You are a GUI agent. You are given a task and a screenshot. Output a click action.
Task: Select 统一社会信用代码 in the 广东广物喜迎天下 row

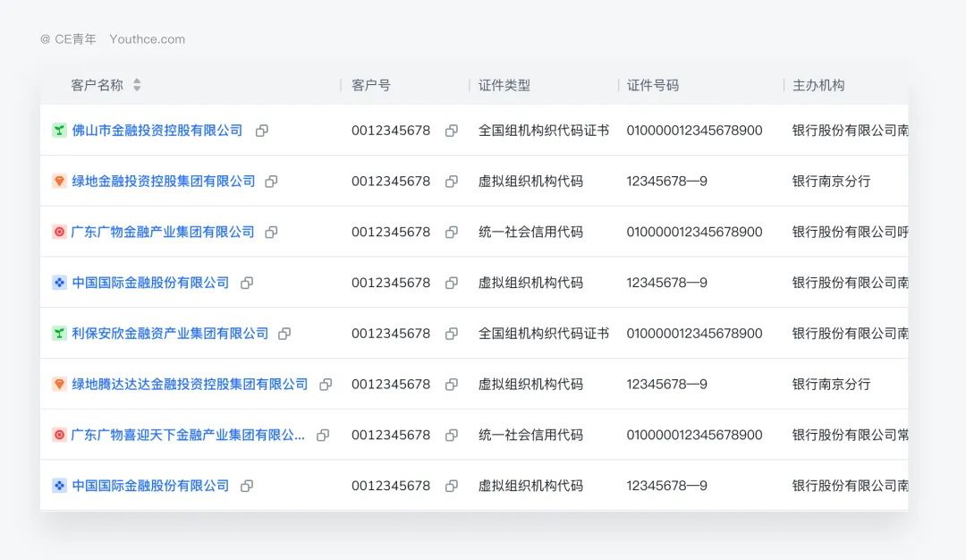530,435
